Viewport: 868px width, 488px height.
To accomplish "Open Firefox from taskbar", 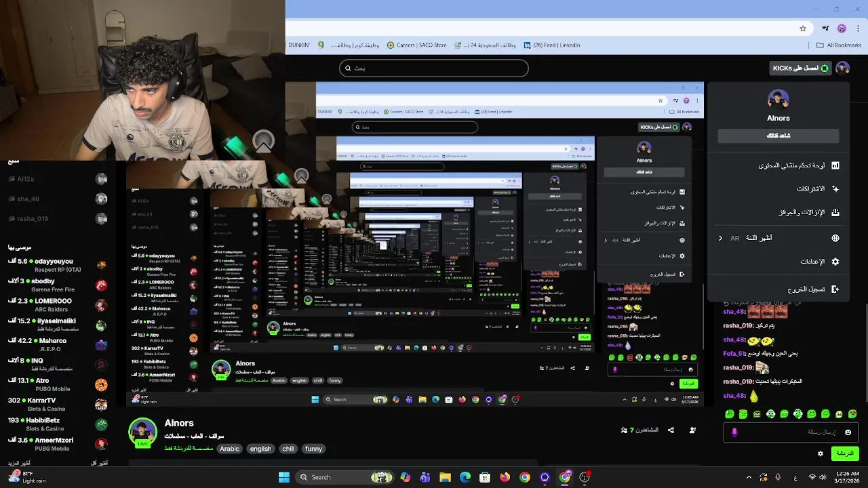I will pyautogui.click(x=505, y=477).
